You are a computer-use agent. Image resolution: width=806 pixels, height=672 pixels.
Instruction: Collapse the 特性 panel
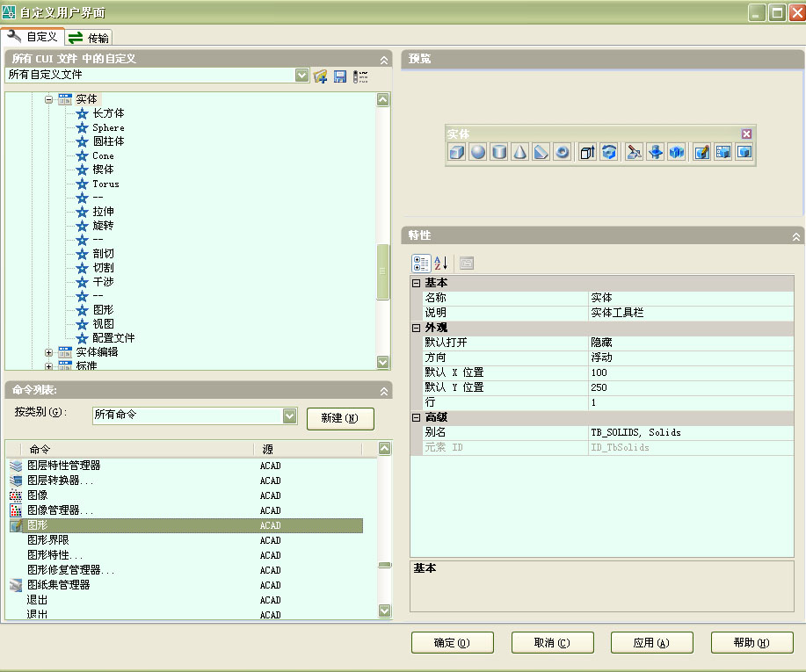[x=795, y=237]
